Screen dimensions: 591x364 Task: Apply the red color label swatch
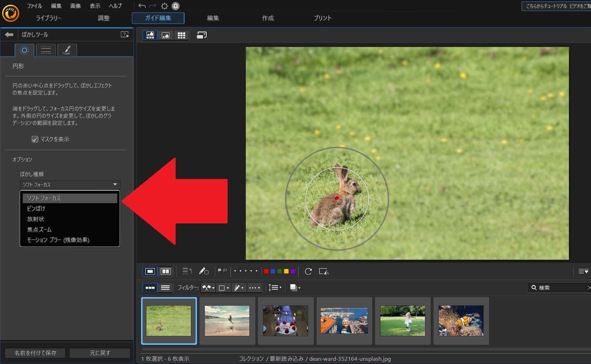click(266, 271)
